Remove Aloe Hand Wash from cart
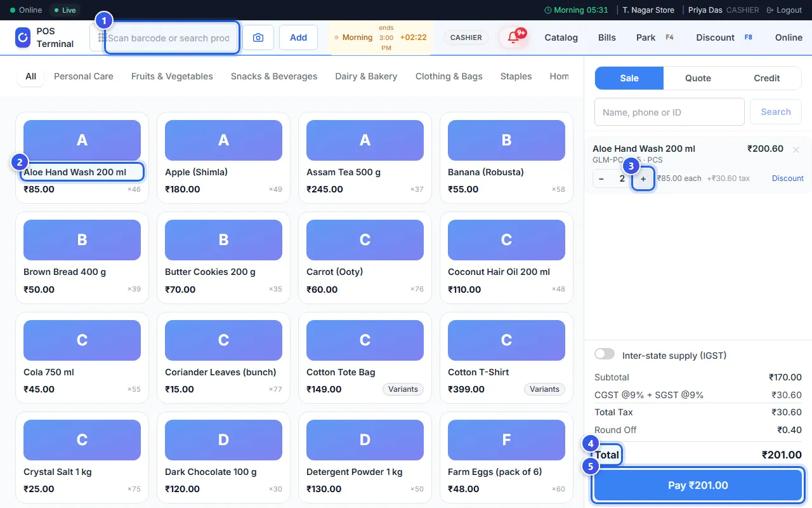This screenshot has width=812, height=508. pyautogui.click(x=796, y=149)
